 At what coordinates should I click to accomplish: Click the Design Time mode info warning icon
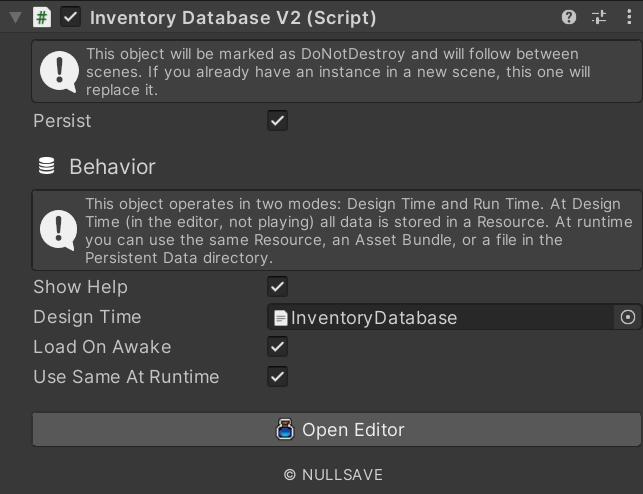coord(58,231)
